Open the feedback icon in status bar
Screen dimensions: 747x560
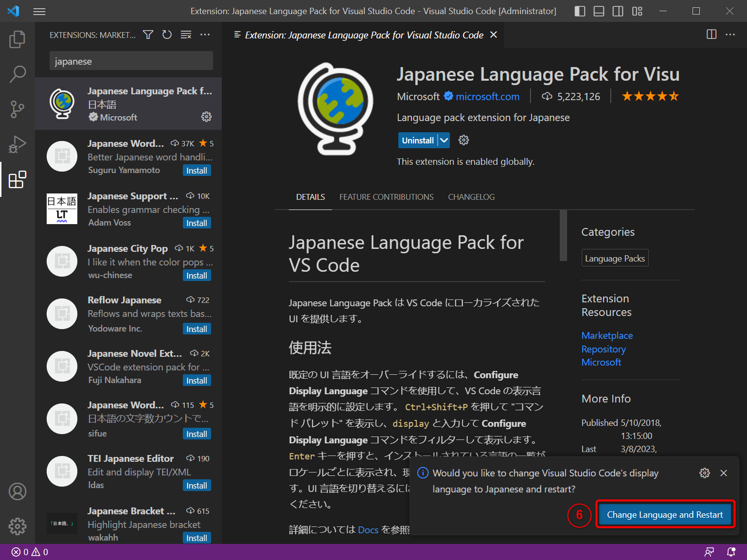(x=710, y=552)
